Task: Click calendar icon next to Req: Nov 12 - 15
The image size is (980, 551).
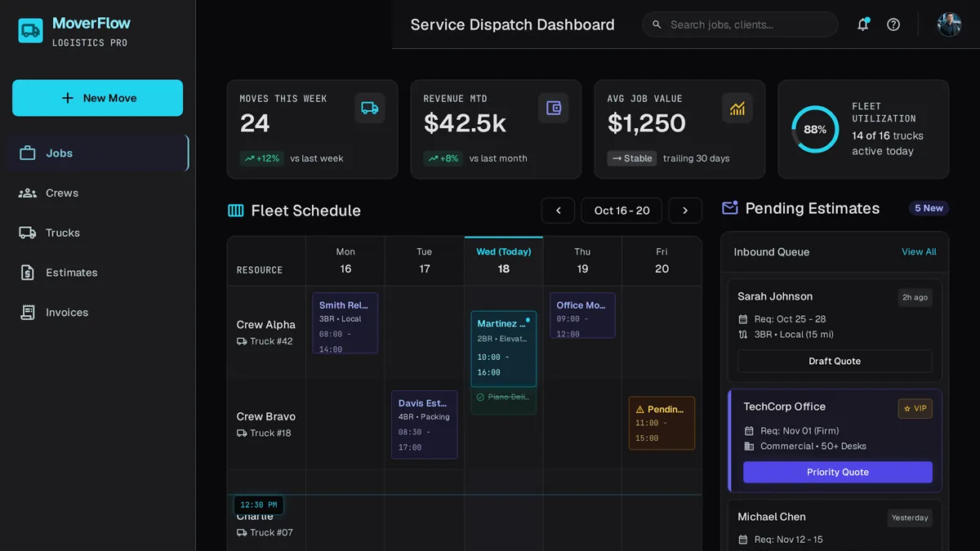Action: click(743, 540)
